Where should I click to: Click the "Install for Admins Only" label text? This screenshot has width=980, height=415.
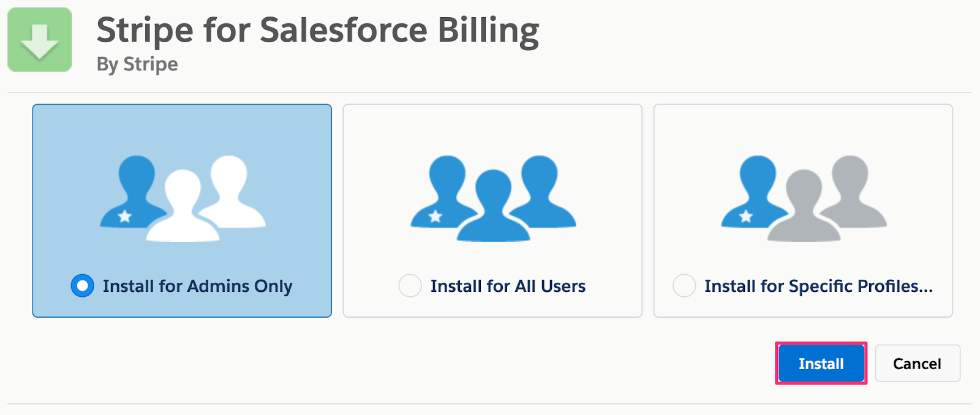click(198, 286)
